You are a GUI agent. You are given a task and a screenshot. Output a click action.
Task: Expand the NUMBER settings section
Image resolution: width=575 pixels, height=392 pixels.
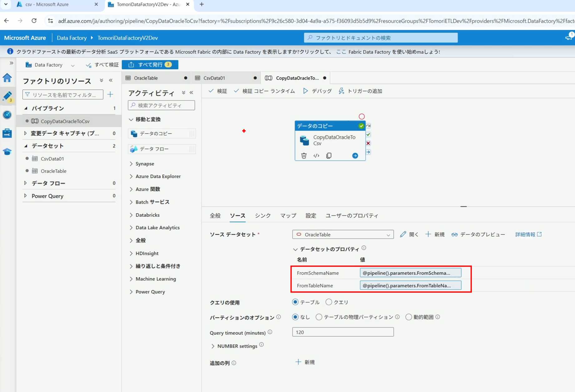[213, 346]
